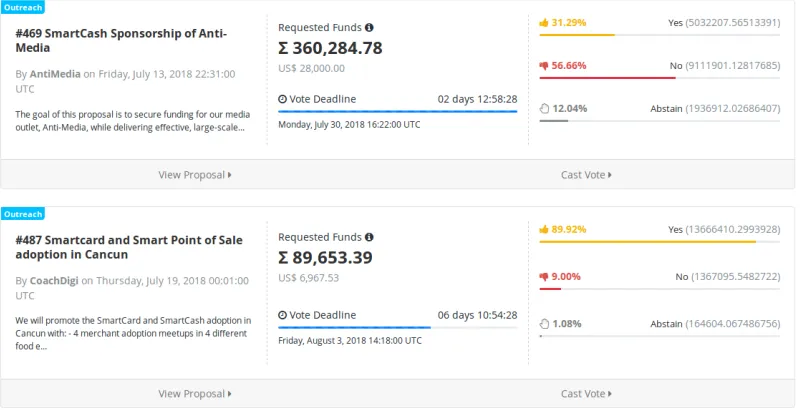
Task: Click the Anti-Media proposal description text
Action: point(133,121)
